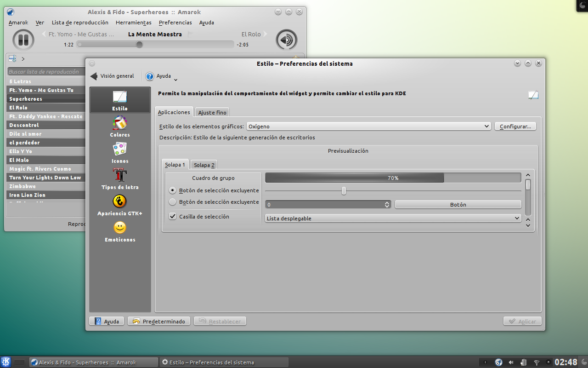Click Amarok's playlist navigation icon above search
The width and height of the screenshot is (588, 368).
12,58
